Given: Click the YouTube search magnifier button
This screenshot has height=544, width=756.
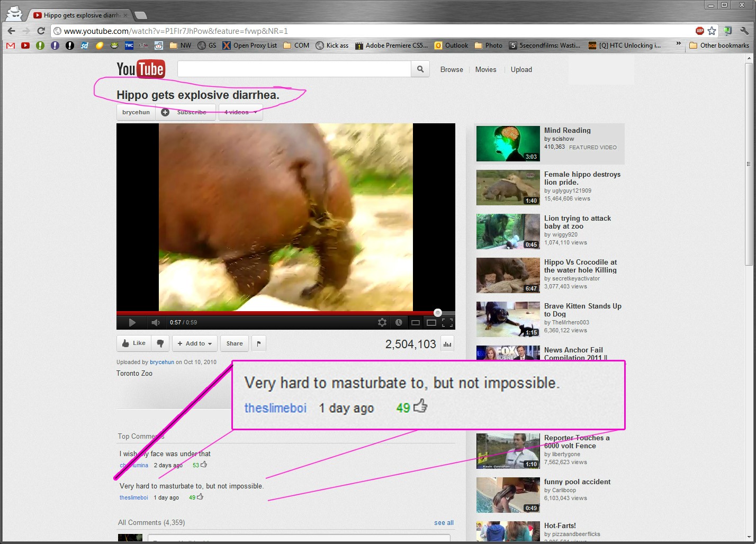Looking at the screenshot, I should (x=420, y=69).
